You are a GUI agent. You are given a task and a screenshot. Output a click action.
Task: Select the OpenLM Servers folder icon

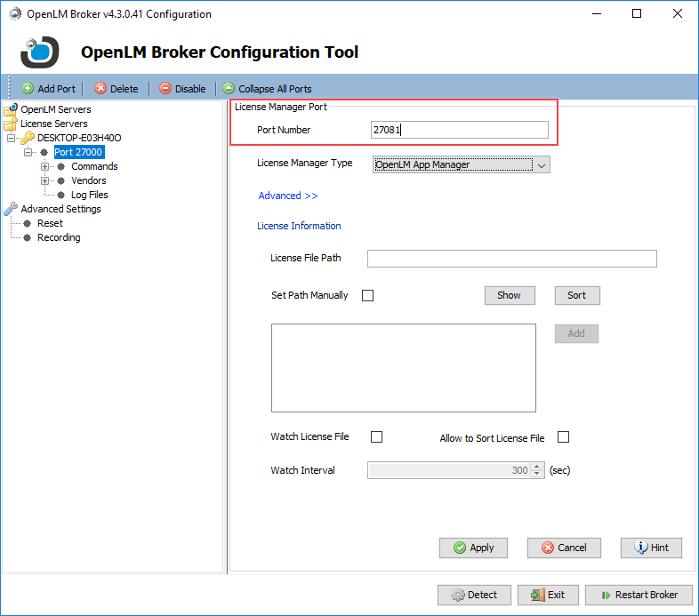point(11,110)
